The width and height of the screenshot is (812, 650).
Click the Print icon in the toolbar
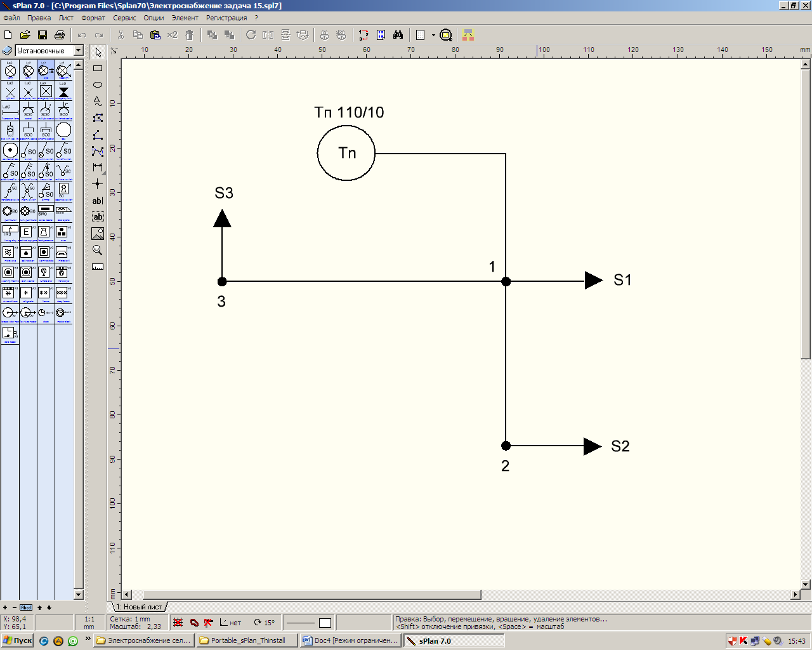click(60, 35)
